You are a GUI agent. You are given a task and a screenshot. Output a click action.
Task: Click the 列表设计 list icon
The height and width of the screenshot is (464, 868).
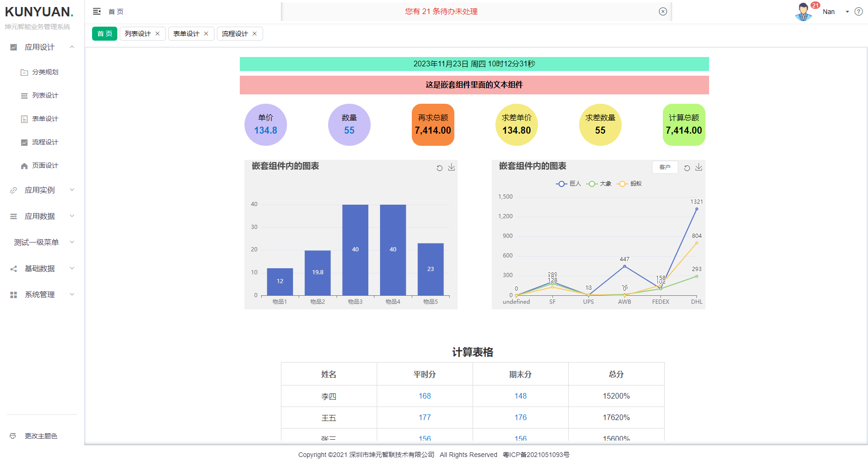(24, 96)
